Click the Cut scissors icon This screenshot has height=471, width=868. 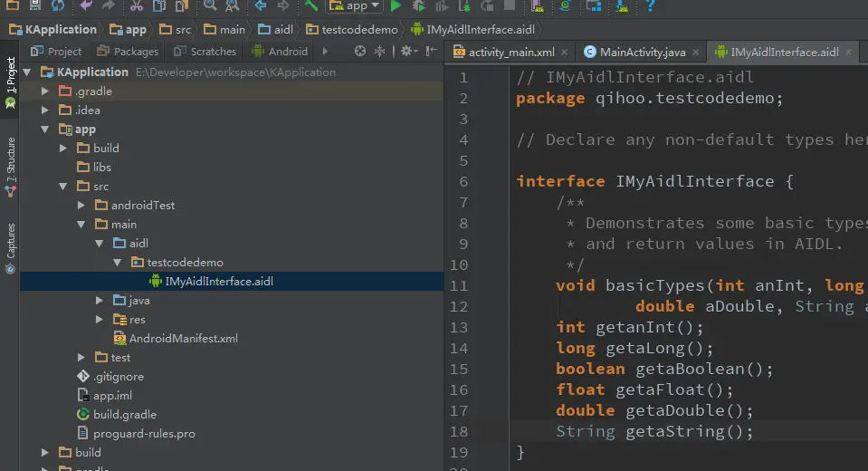[x=136, y=5]
